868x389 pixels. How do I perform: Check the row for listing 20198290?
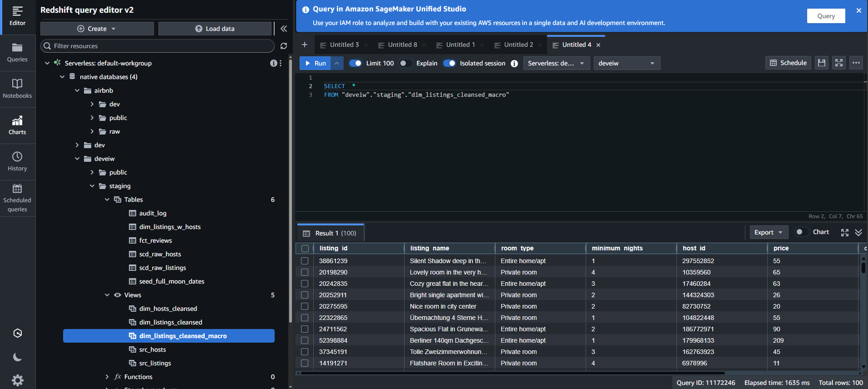[305, 272]
